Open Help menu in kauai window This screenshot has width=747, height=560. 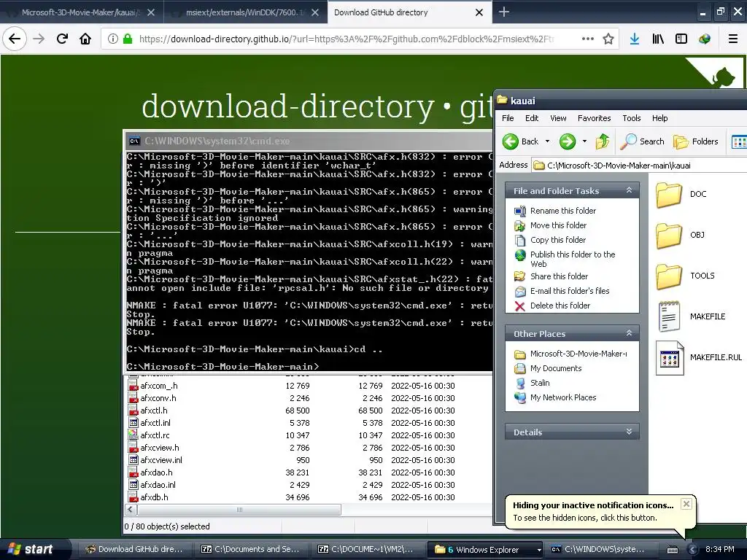659,118
